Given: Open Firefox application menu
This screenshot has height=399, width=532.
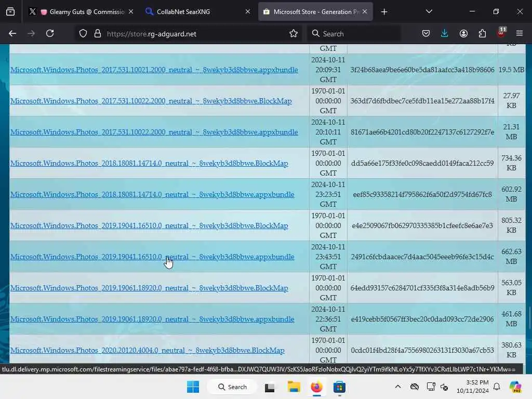Looking at the screenshot, I should click(520, 34).
